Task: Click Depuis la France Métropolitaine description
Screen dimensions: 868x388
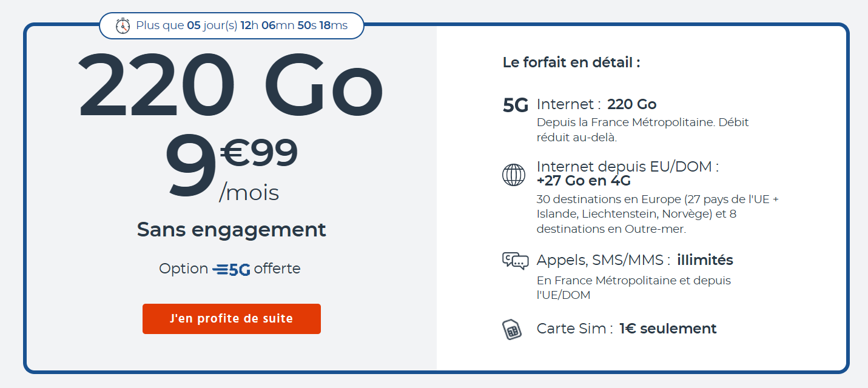Action: click(x=643, y=130)
